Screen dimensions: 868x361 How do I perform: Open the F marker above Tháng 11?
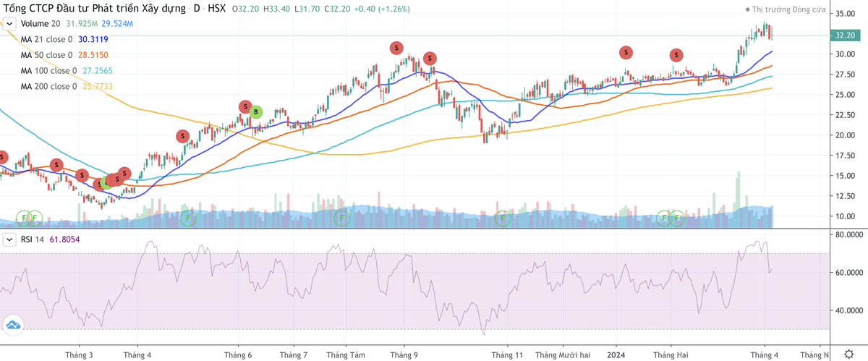coord(503,217)
